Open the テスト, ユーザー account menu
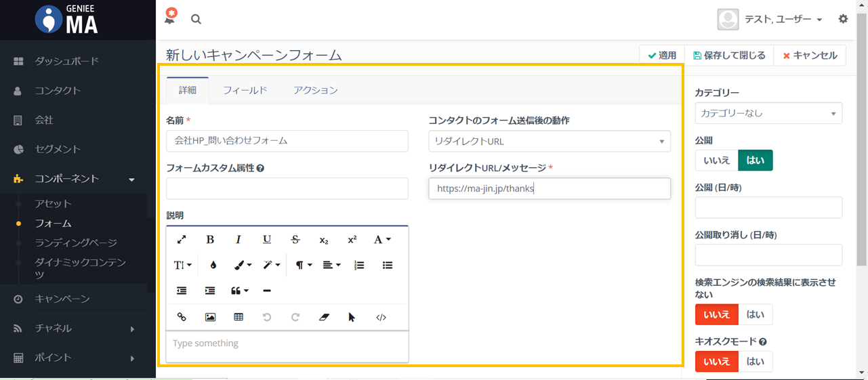The image size is (868, 380). [x=770, y=20]
